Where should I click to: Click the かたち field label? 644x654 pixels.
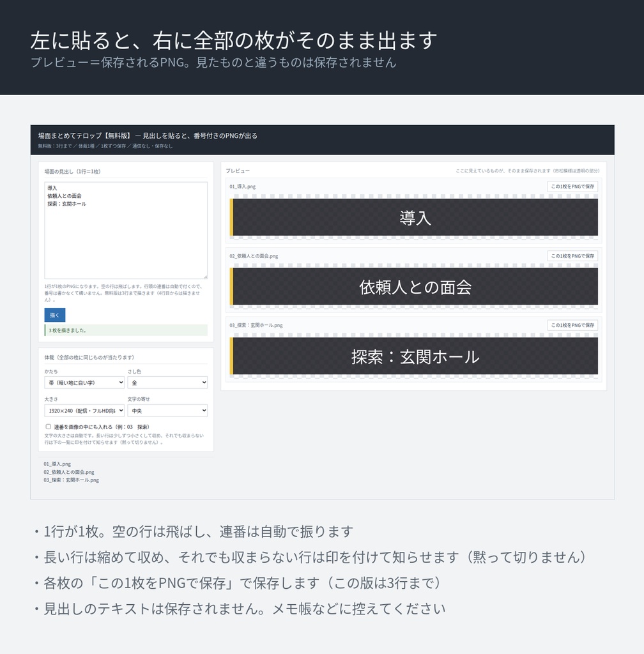(51, 371)
